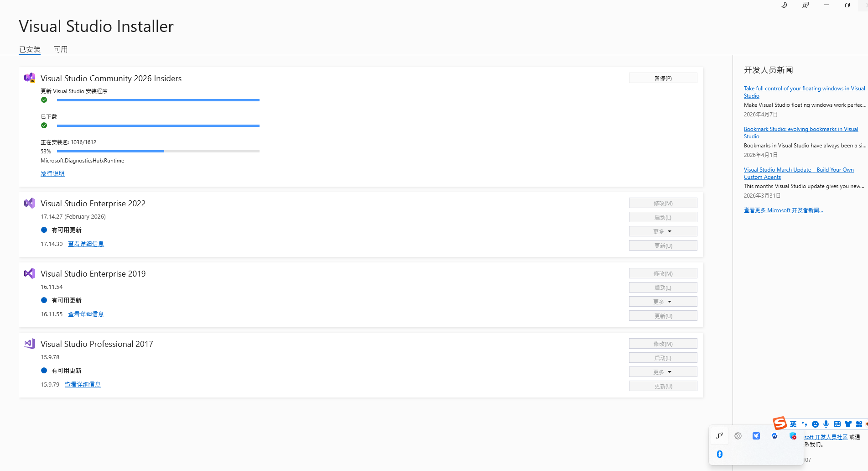The height and width of the screenshot is (471, 868).
Task: Click the Visual Studio Community 2026 Insiders logo
Action: point(30,78)
